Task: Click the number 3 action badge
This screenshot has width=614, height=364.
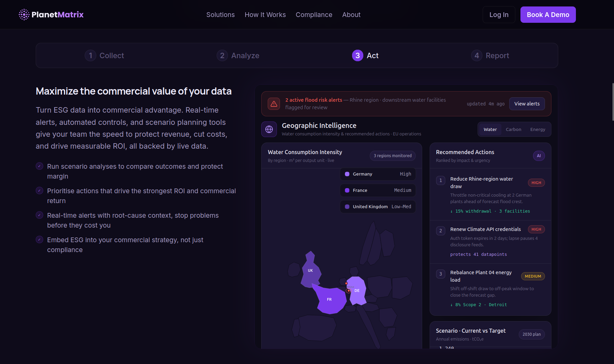Action: point(441,274)
